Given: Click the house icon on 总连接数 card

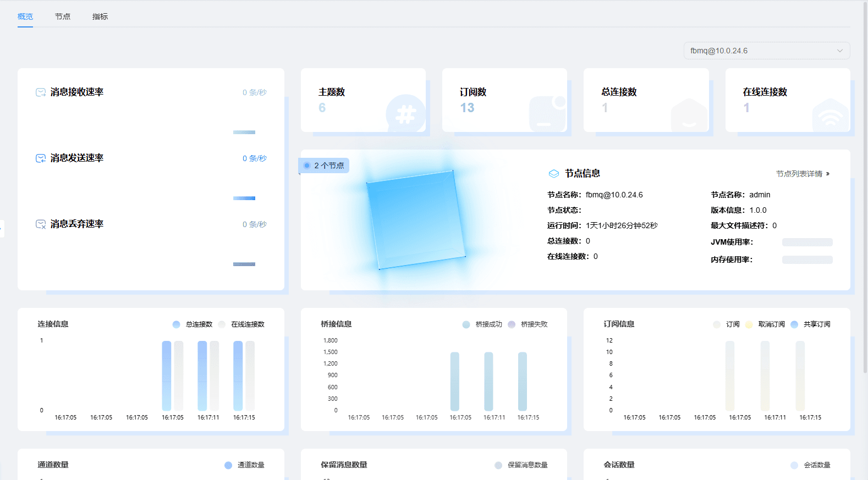Looking at the screenshot, I should tap(689, 115).
